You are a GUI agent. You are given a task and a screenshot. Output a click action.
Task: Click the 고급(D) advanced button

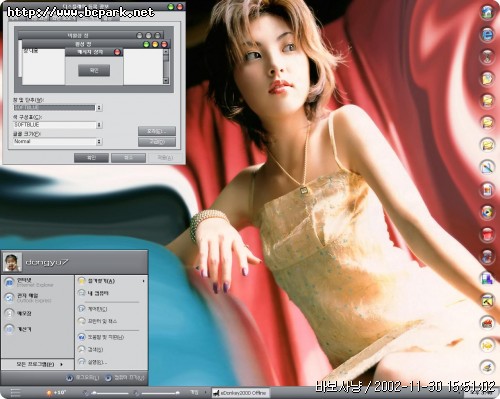pyautogui.click(x=157, y=142)
